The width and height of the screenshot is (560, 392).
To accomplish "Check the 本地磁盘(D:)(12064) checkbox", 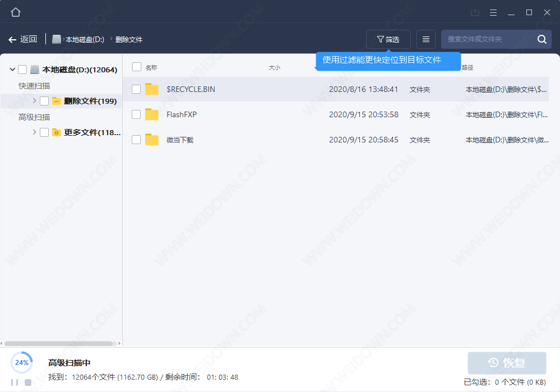I will point(22,70).
